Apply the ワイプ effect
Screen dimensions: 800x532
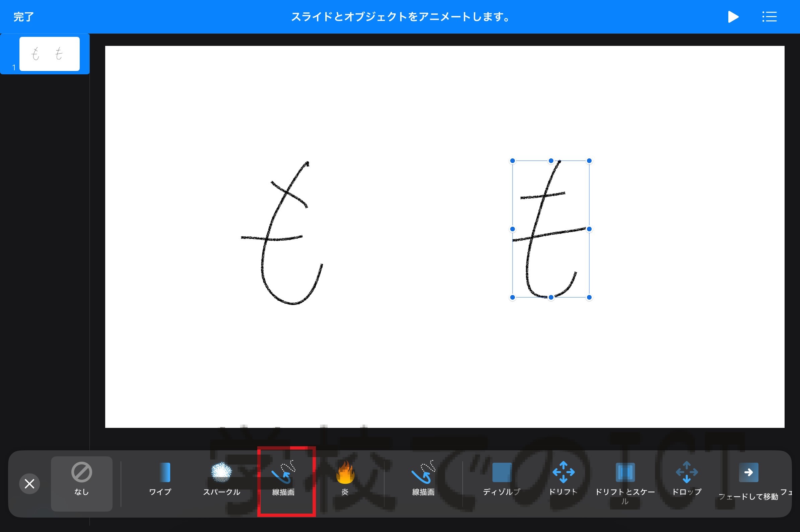pyautogui.click(x=160, y=479)
